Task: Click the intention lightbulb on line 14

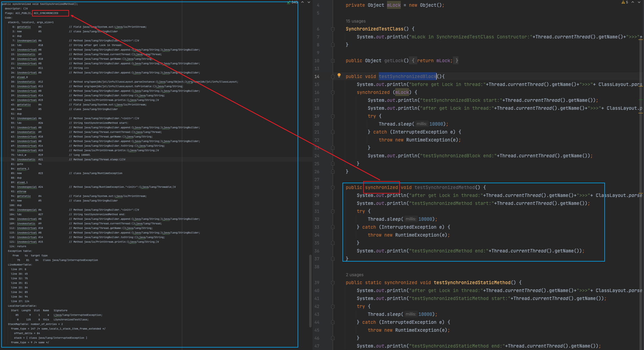Action: coord(339,75)
